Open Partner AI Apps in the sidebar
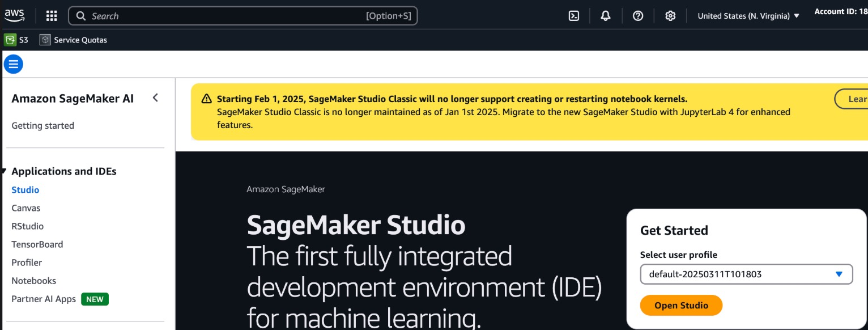The image size is (868, 330). pos(44,299)
